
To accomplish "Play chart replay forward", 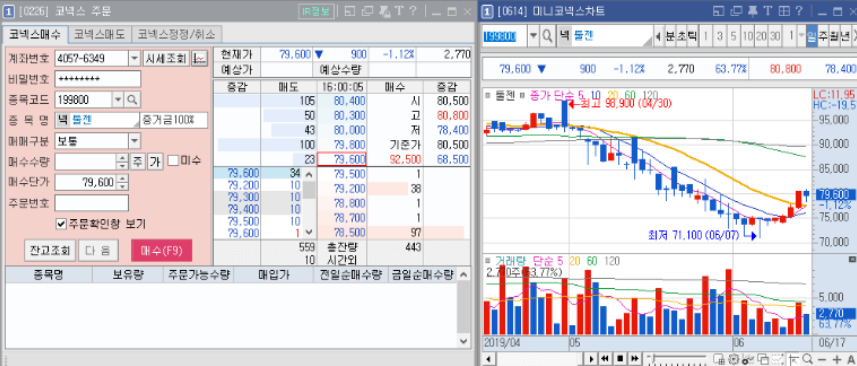I will 591,358.
